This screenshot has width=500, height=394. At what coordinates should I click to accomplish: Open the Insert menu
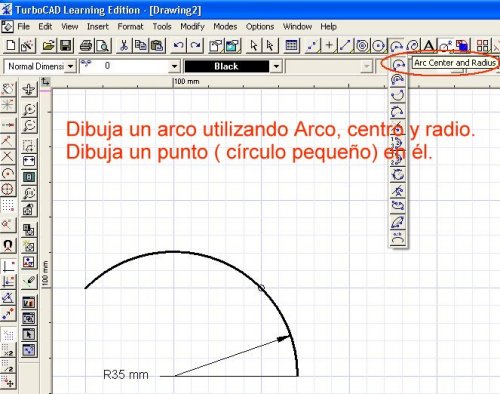[x=98, y=27]
